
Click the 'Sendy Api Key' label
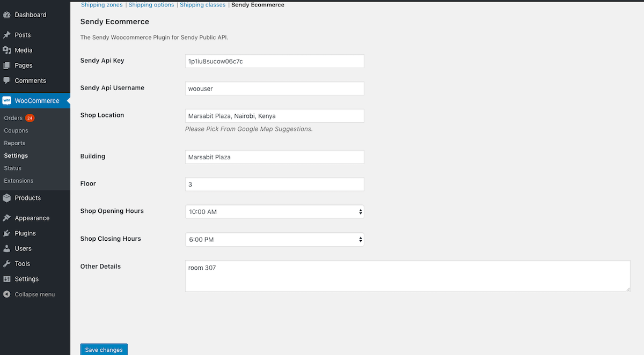tap(102, 61)
